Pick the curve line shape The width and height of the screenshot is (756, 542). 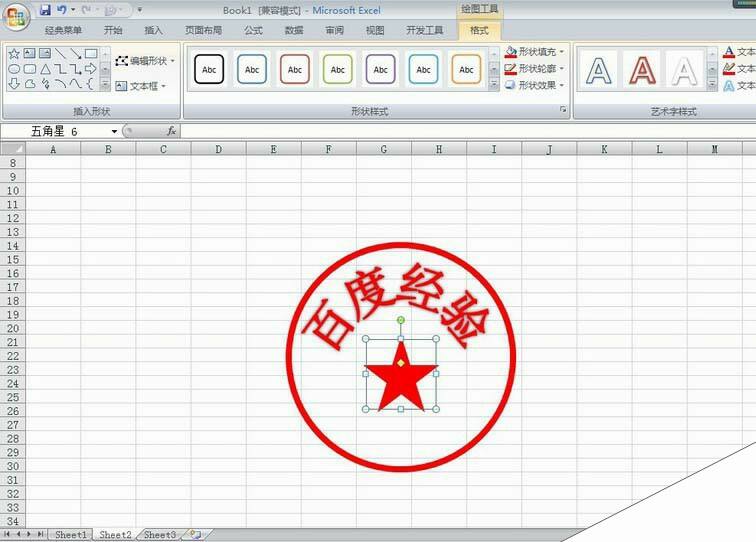click(x=75, y=84)
